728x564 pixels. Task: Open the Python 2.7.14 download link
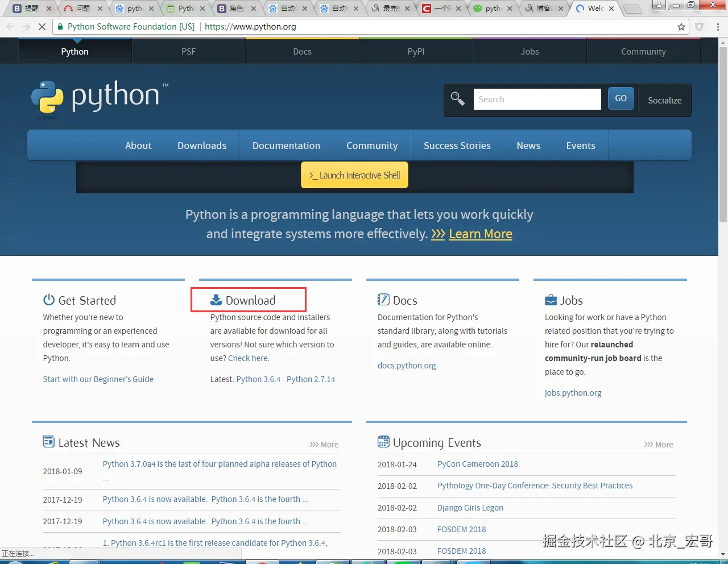(311, 379)
